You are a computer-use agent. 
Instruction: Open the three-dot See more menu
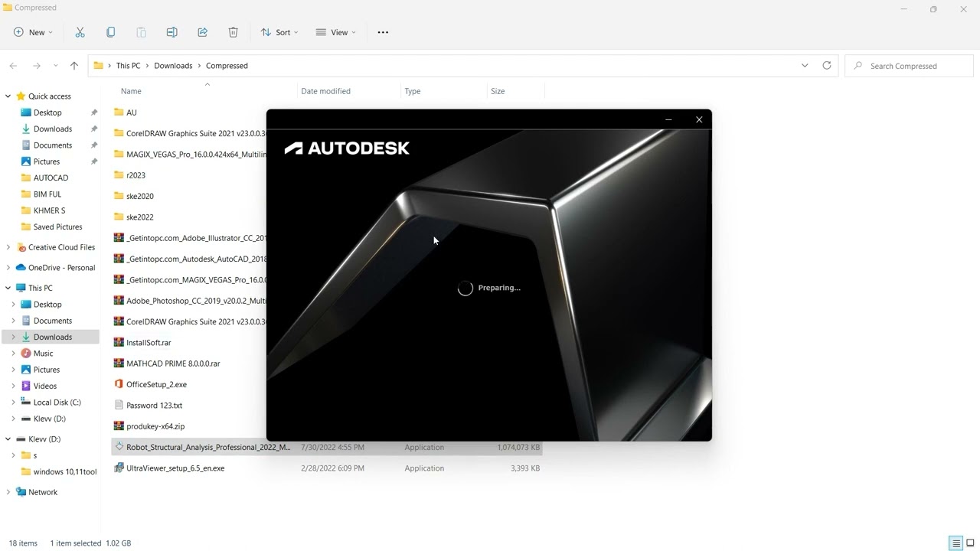(x=383, y=32)
